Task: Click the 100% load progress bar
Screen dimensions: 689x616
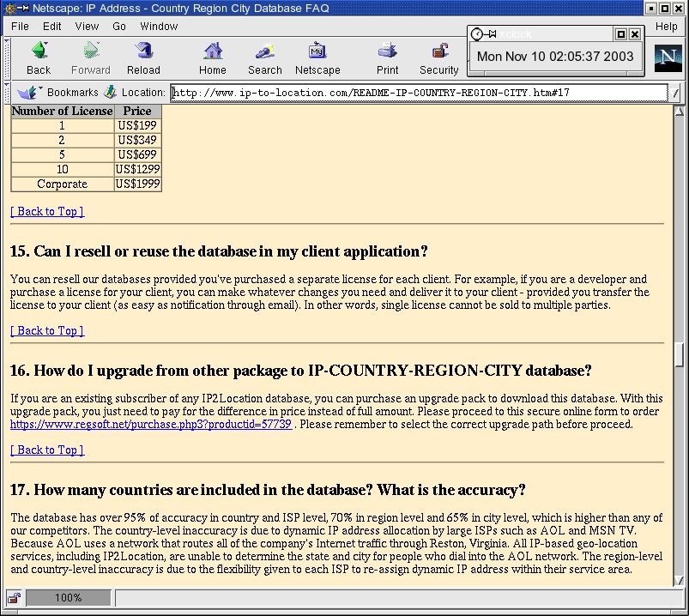Action: point(69,598)
